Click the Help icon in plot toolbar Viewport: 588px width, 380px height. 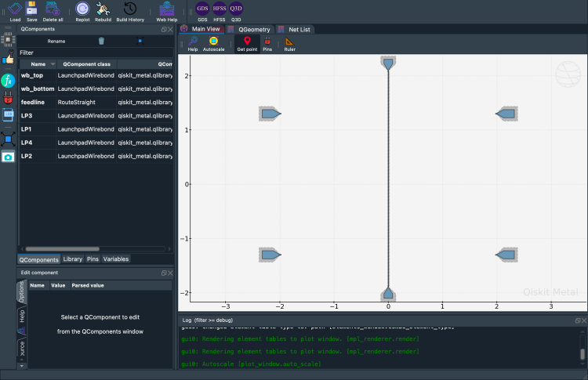[x=193, y=44]
